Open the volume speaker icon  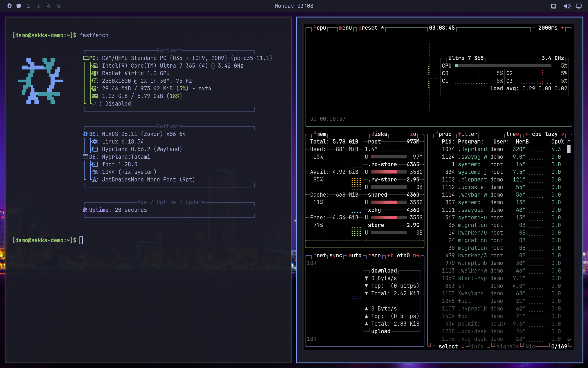click(x=567, y=6)
